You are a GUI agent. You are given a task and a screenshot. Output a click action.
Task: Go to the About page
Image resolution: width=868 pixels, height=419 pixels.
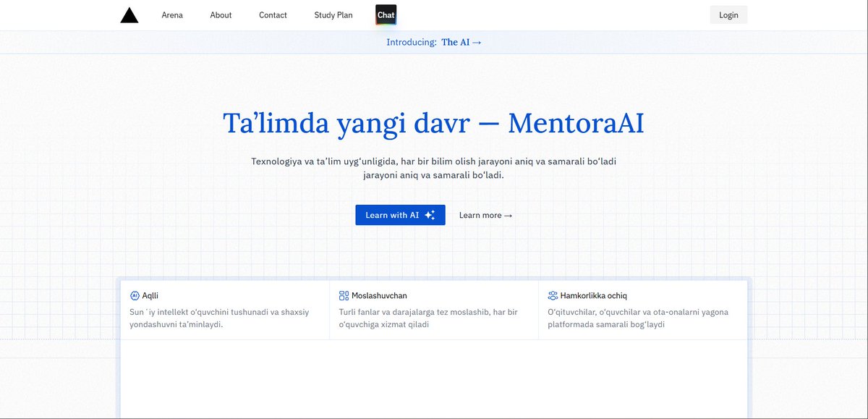[221, 15]
